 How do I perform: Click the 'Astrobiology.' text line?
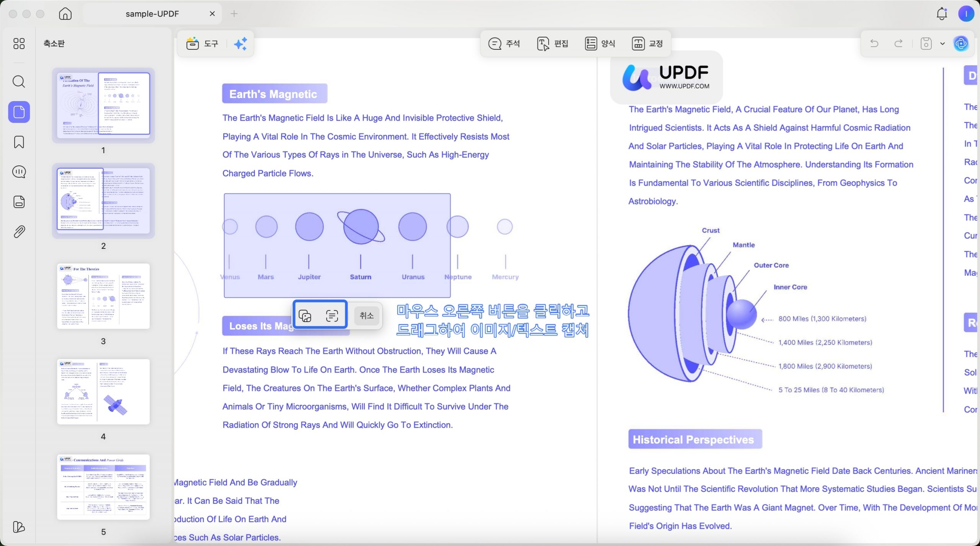pos(653,201)
